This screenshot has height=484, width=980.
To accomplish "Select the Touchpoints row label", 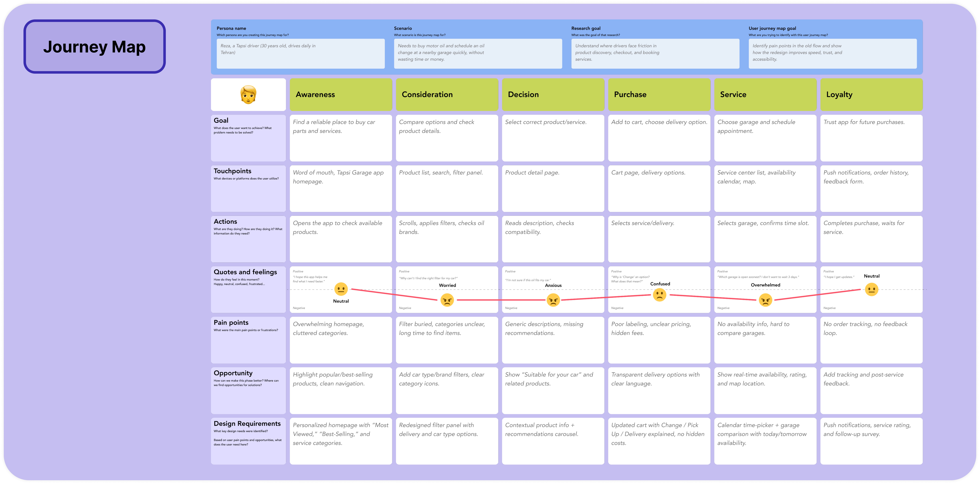I will pos(248,189).
